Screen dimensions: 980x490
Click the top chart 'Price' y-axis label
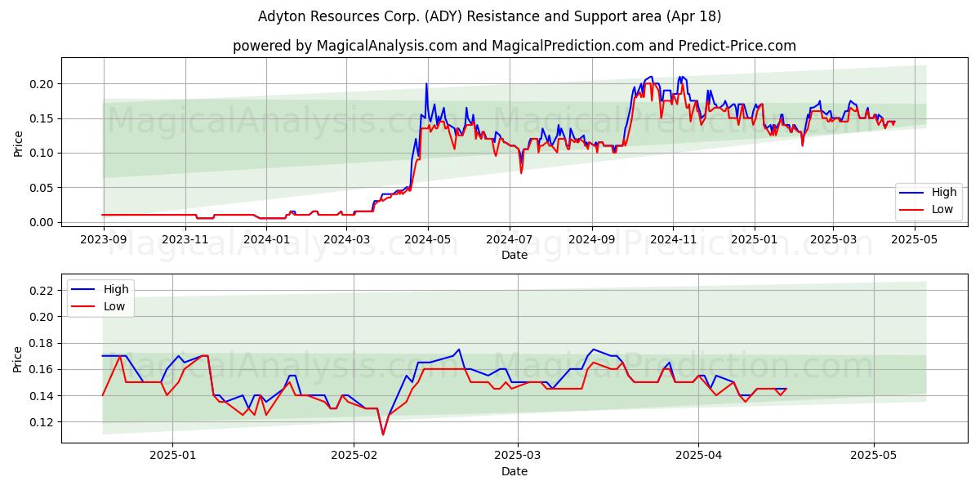pos(18,144)
